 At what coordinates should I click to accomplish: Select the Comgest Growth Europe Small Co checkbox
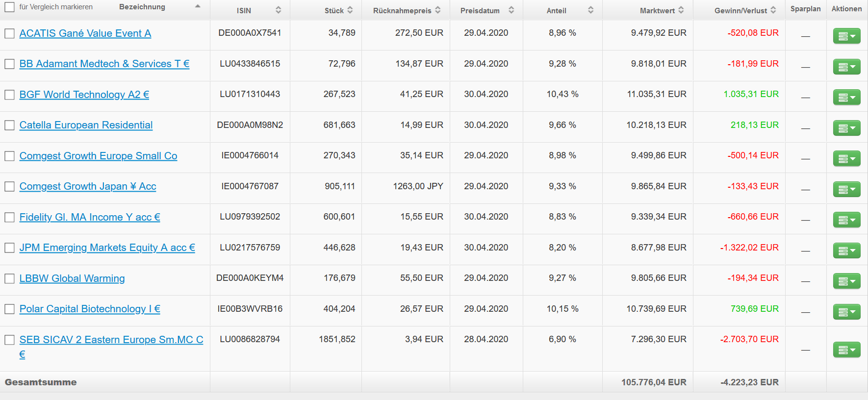pyautogui.click(x=9, y=156)
